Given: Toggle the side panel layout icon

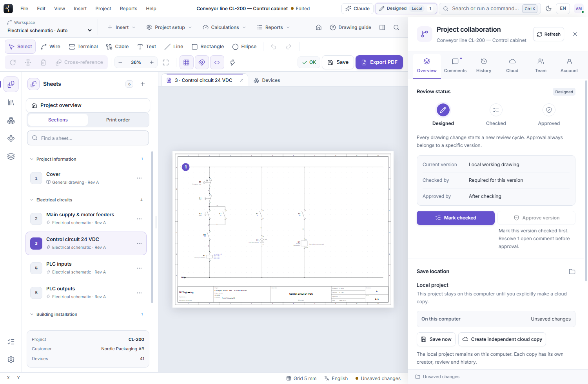Looking at the screenshot, I should pos(382,27).
